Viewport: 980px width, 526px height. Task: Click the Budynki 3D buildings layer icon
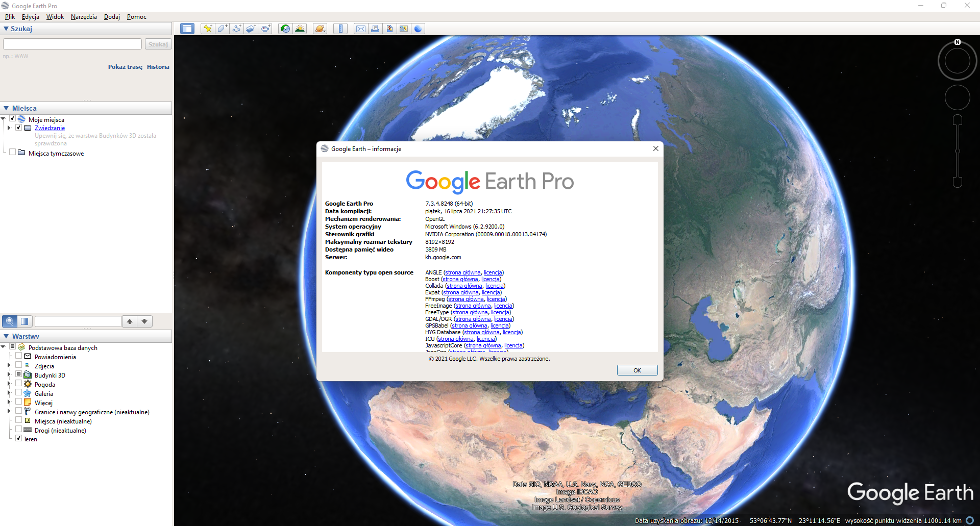coord(28,375)
